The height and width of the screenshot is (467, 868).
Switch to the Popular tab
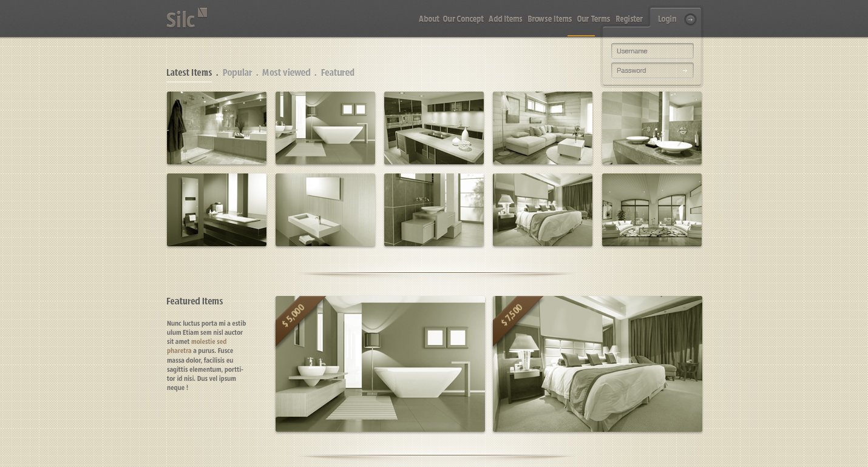(x=237, y=73)
